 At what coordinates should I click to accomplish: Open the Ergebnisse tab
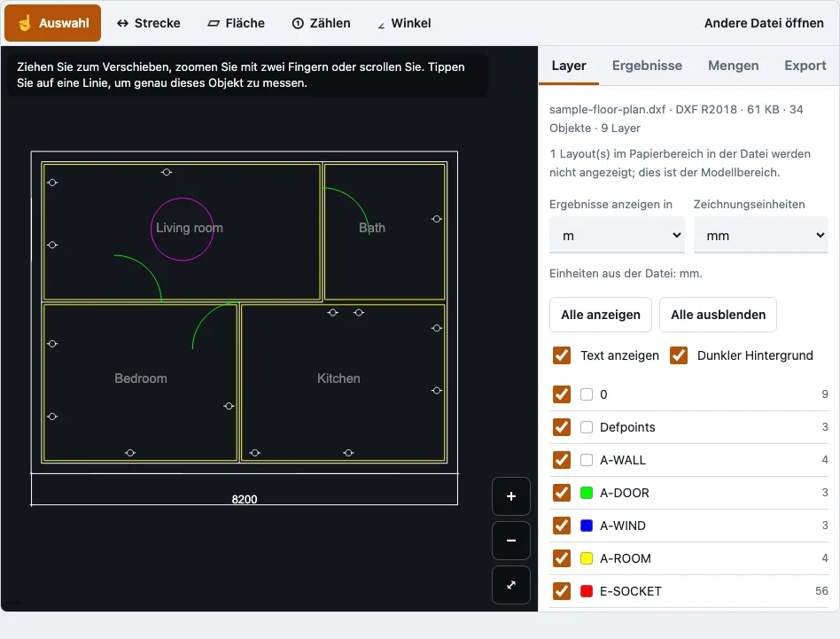pyautogui.click(x=647, y=66)
